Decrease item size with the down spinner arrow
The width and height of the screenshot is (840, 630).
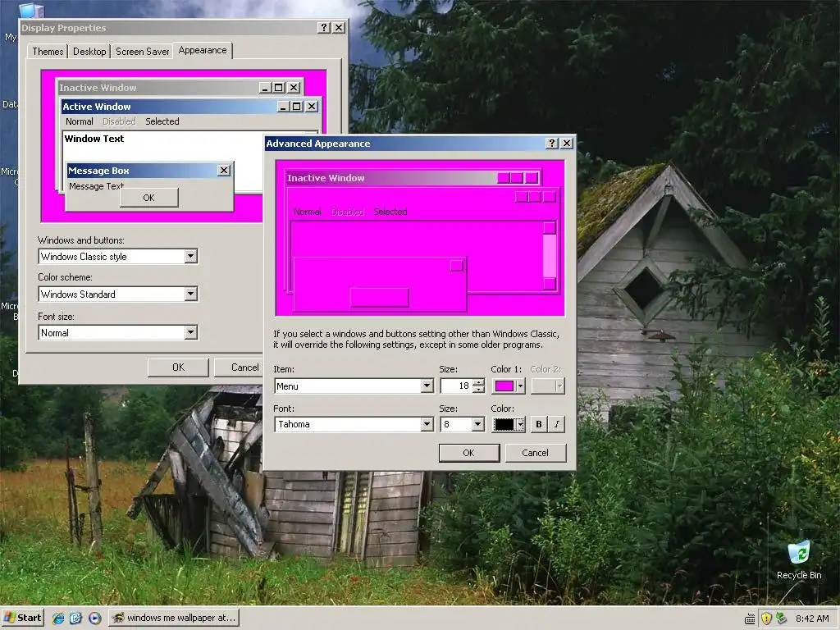[478, 390]
